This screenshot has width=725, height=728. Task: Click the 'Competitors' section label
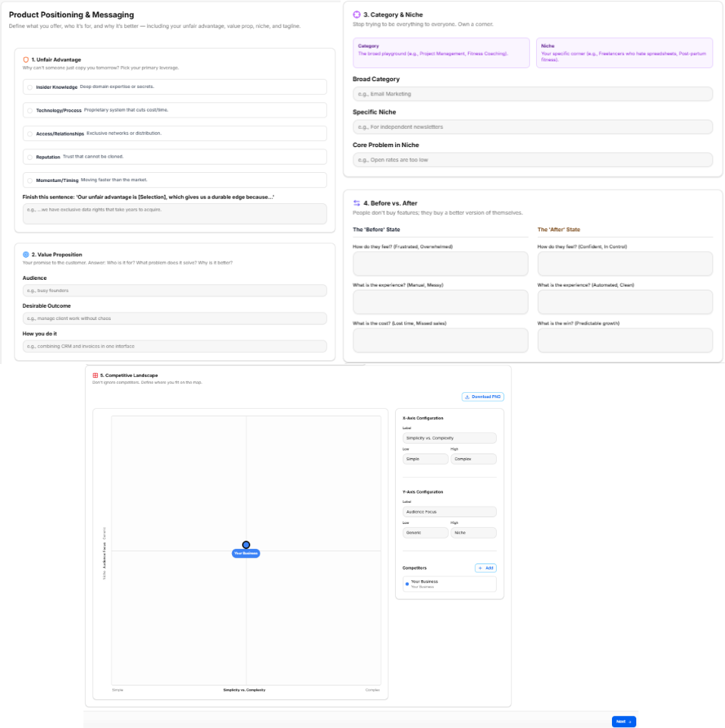tap(414, 568)
